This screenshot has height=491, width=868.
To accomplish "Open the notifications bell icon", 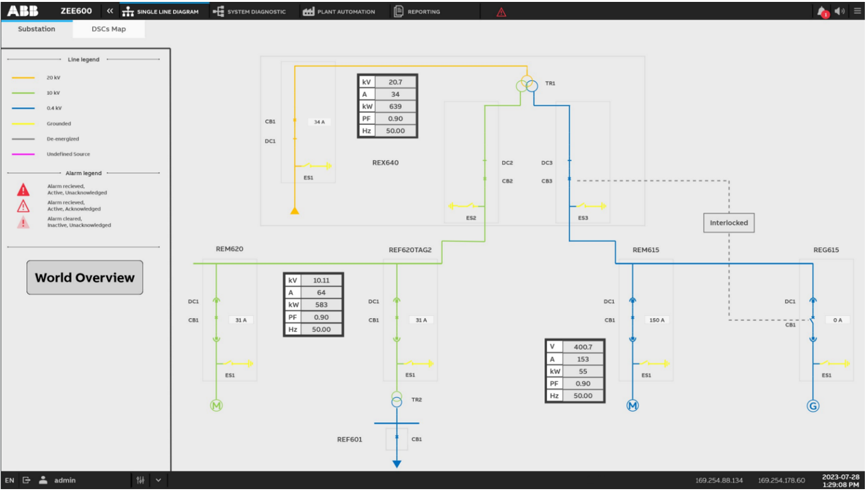I will tap(822, 11).
